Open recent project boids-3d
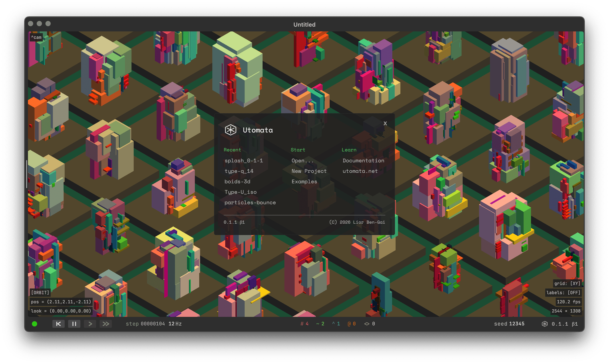This screenshot has width=609, height=364. click(x=237, y=182)
